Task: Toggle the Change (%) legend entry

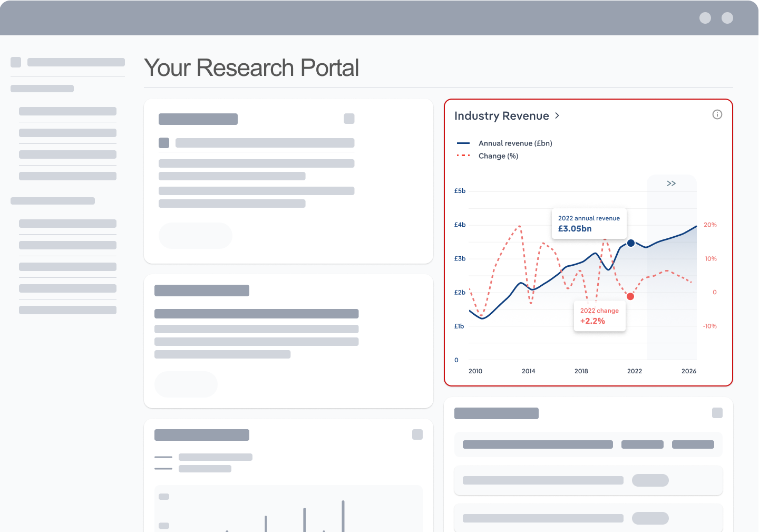Action: click(x=498, y=156)
